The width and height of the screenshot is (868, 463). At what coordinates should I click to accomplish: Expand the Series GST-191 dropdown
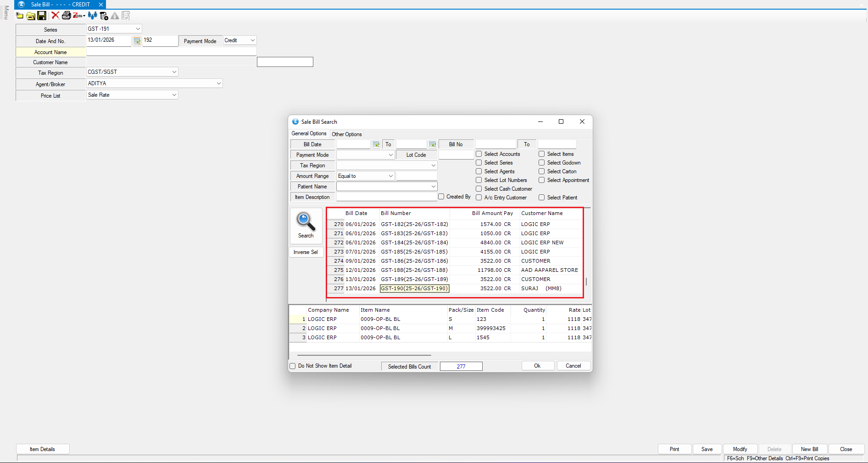tap(138, 29)
